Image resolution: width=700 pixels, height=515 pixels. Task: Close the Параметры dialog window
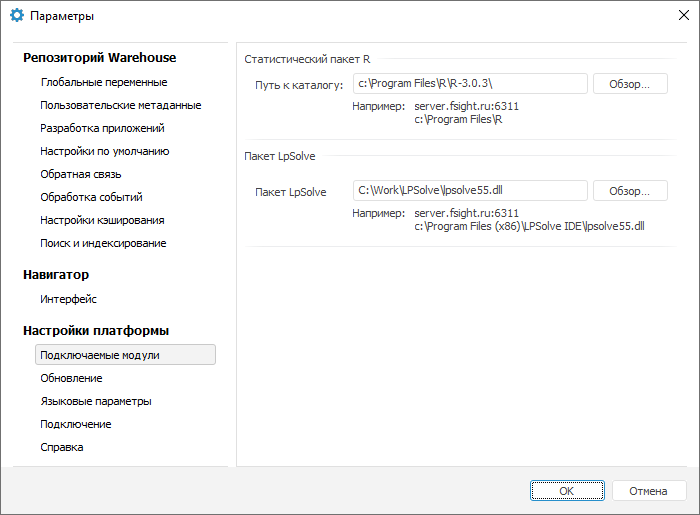pyautogui.click(x=684, y=16)
